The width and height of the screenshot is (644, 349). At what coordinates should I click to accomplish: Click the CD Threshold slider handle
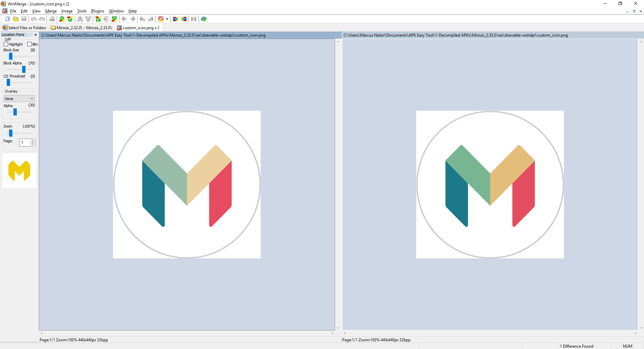coord(8,82)
